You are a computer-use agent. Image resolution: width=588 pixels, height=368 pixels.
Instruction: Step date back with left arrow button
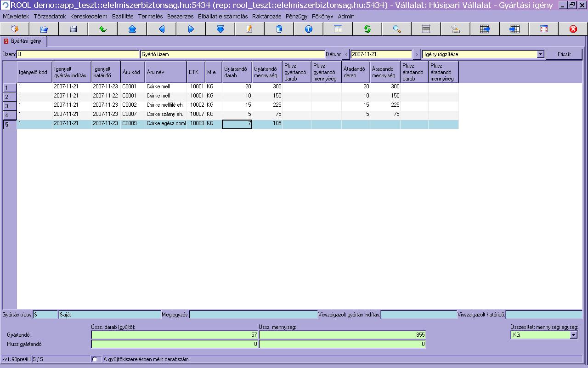(x=346, y=54)
